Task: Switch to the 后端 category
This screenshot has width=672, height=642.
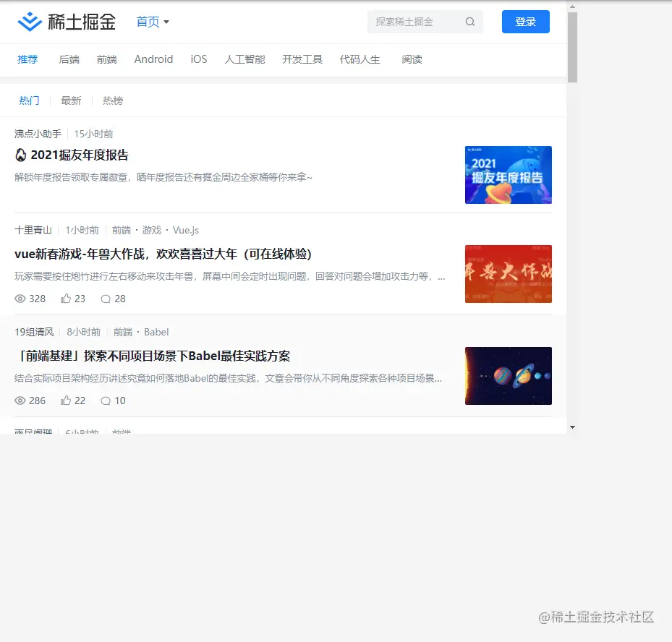Action: (x=69, y=59)
